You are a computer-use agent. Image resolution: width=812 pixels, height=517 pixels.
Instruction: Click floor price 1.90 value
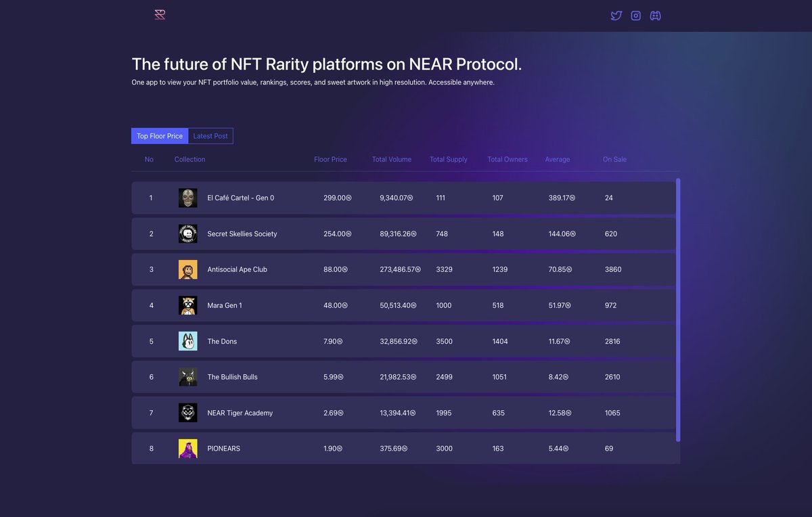pos(333,449)
